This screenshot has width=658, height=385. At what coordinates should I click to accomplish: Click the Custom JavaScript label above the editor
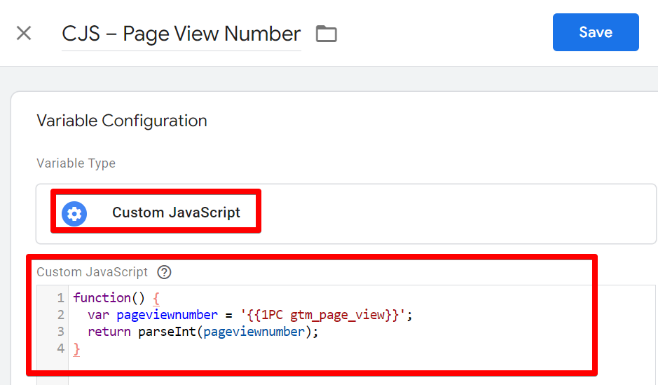[x=92, y=272]
